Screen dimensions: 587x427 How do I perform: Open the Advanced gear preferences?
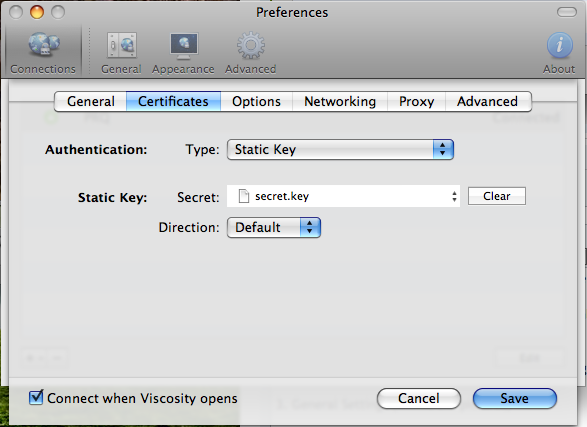click(250, 53)
